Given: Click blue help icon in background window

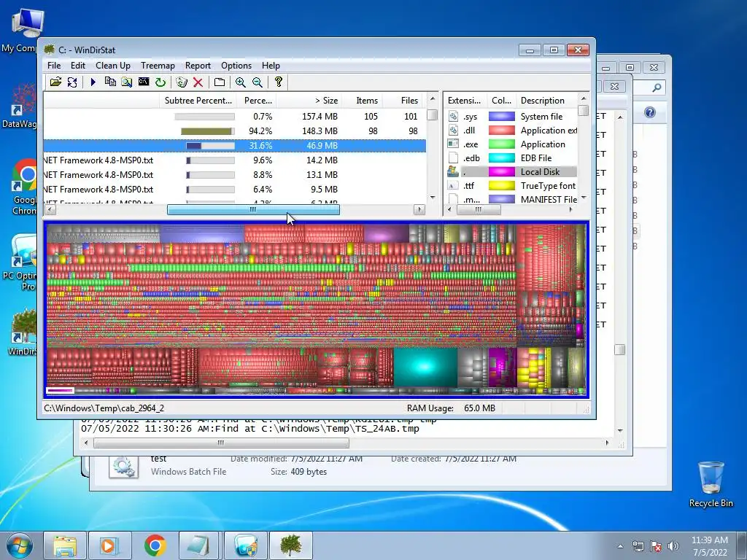Looking at the screenshot, I should click(650, 112).
